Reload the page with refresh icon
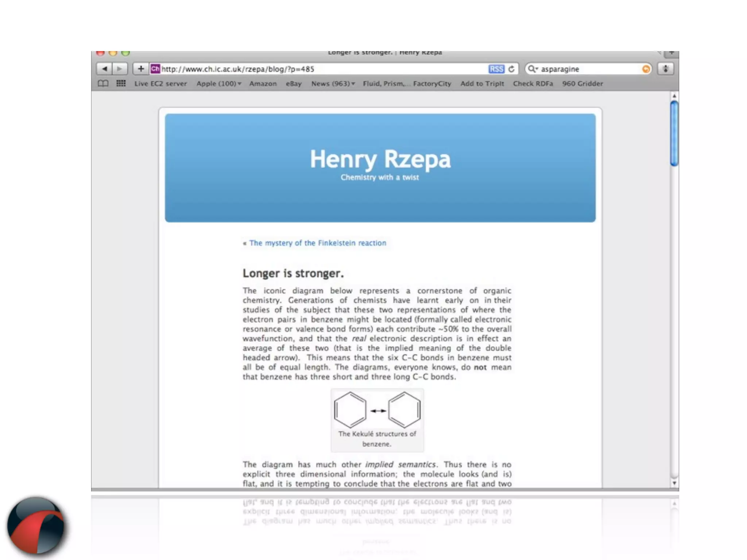This screenshot has height=560, width=747. click(511, 69)
